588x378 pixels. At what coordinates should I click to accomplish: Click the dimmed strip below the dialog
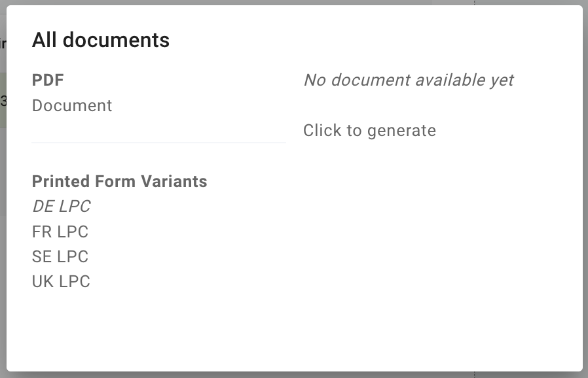[262, 375]
